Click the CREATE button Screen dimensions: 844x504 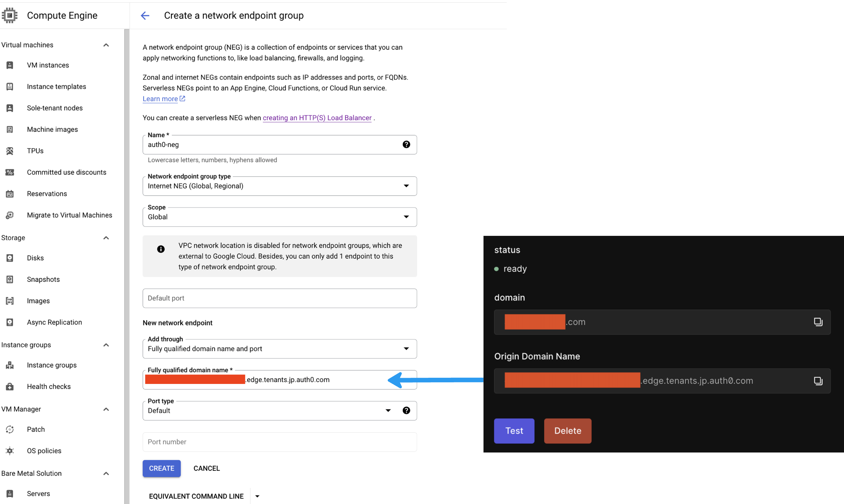[x=162, y=468]
